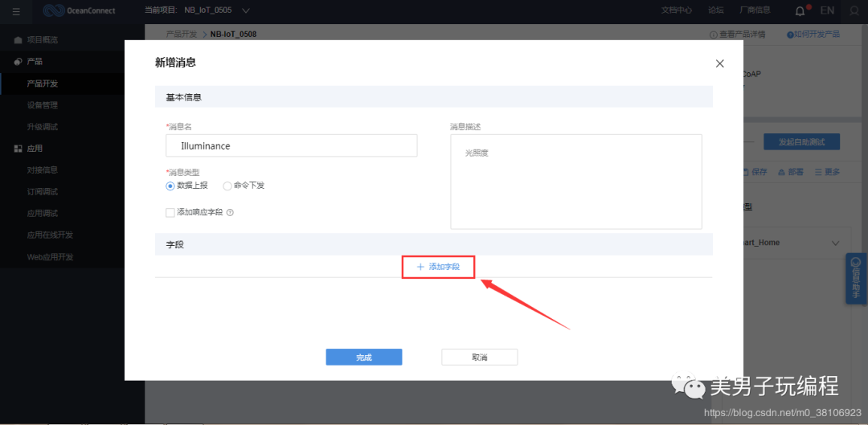Click the 消息名 input field with Illuminance
Image resolution: width=868 pixels, height=425 pixels.
[x=291, y=146]
